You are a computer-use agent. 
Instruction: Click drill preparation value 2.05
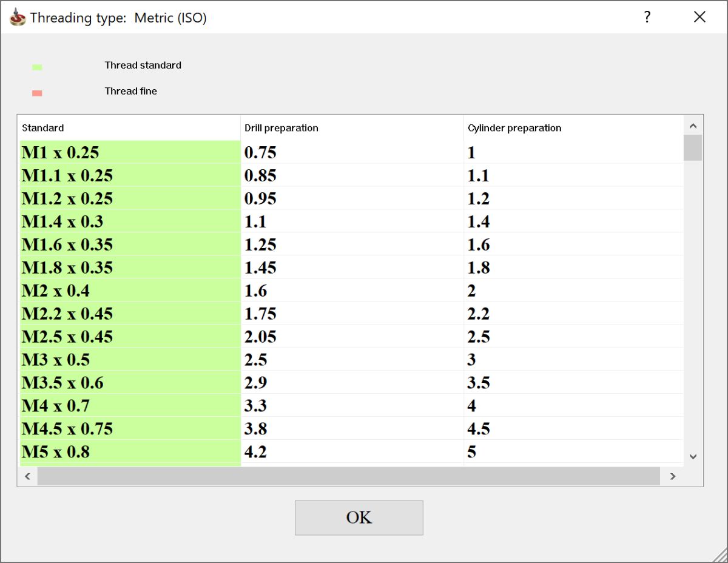(x=260, y=337)
